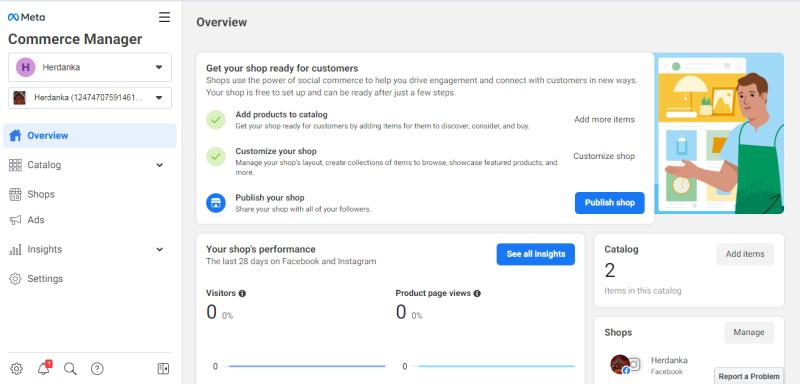Click the Insights bar chart icon
The image size is (800, 384).
15,249
